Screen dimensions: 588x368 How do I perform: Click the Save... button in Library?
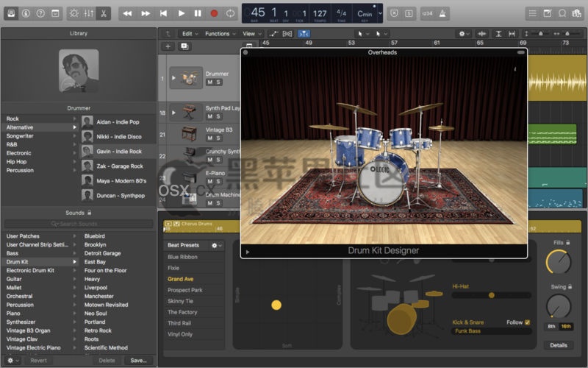138,361
